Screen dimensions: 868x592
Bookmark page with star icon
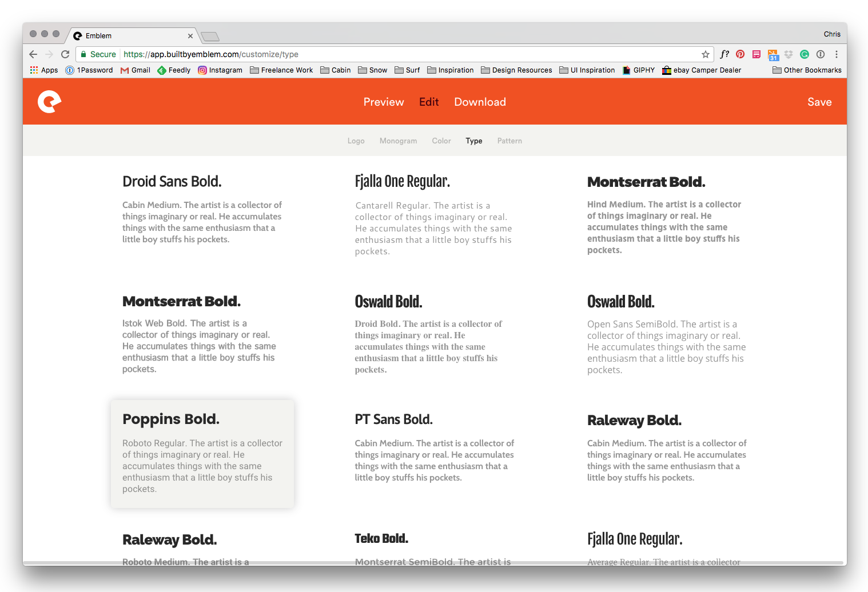click(x=706, y=54)
